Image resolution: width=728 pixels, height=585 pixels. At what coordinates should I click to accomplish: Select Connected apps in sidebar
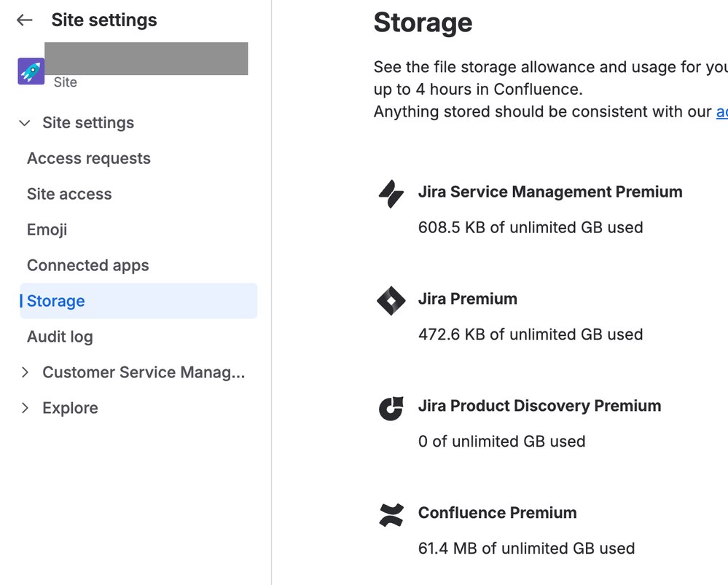tap(88, 266)
